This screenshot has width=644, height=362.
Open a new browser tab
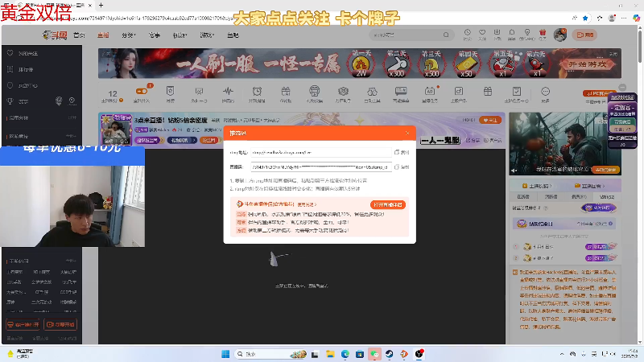[101, 6]
